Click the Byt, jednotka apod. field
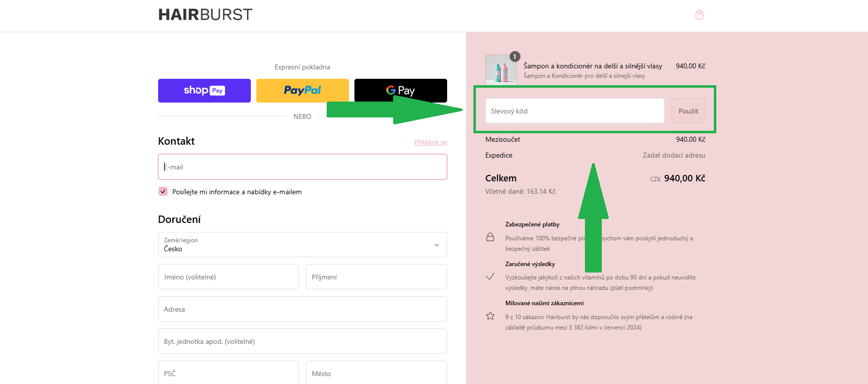 pos(302,341)
